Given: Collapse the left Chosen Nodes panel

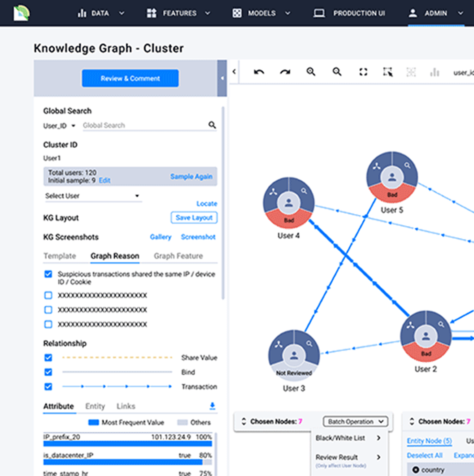Looking at the screenshot, I should pos(244,422).
